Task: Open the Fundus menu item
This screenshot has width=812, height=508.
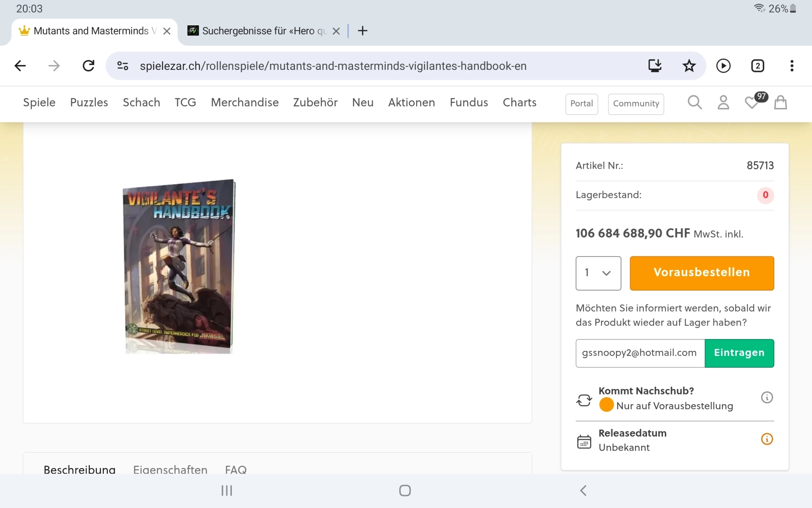Action: point(469,102)
